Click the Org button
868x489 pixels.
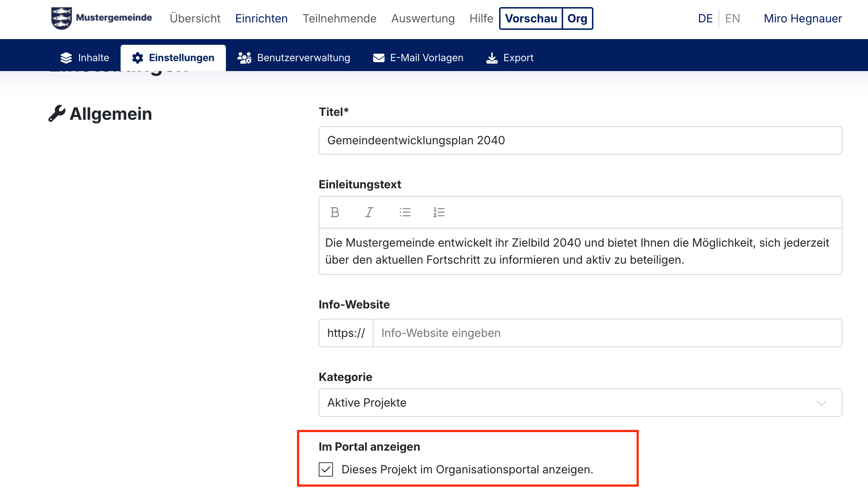pyautogui.click(x=577, y=18)
